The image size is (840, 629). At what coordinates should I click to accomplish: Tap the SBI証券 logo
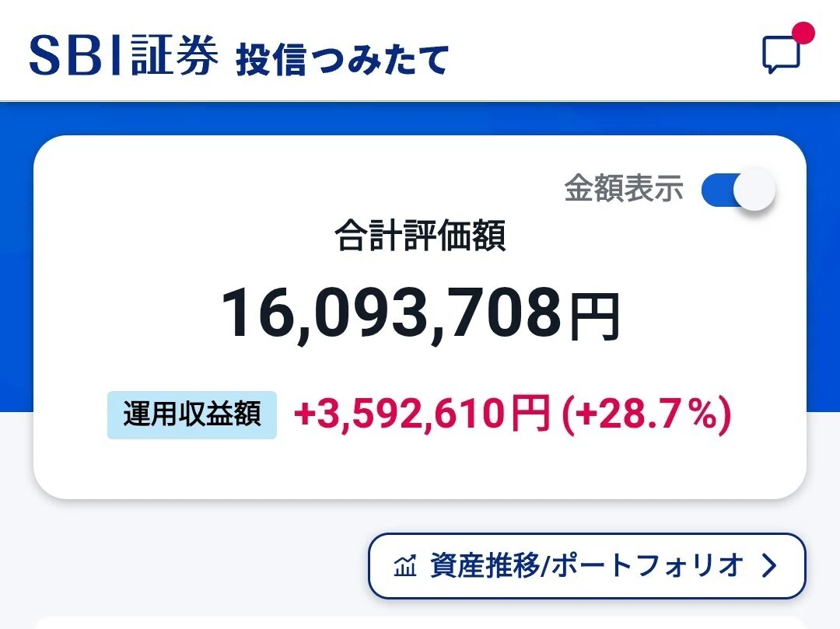[124, 54]
